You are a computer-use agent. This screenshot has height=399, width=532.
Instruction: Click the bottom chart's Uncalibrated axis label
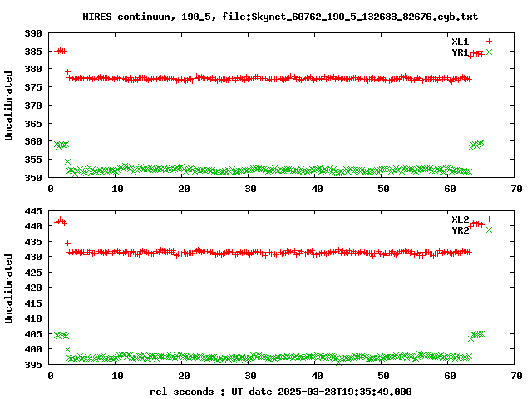coord(8,288)
